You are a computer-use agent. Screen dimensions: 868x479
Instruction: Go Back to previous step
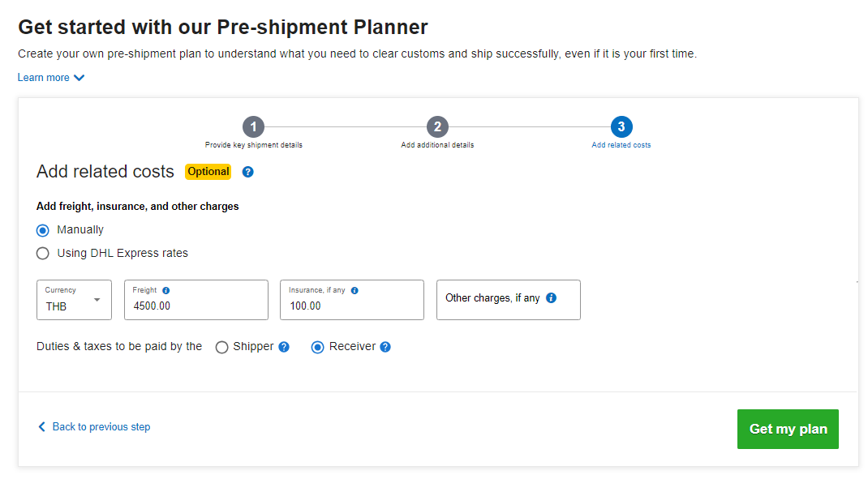point(101,426)
